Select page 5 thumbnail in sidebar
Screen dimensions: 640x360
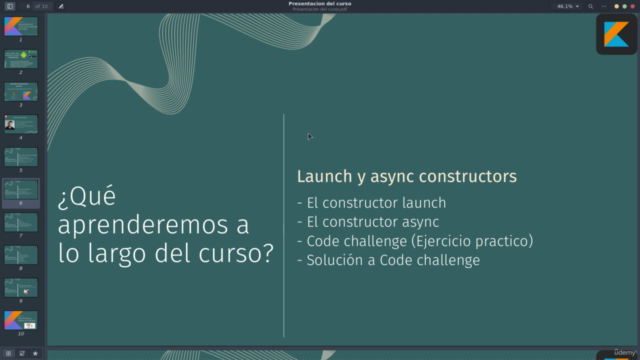click(x=21, y=157)
